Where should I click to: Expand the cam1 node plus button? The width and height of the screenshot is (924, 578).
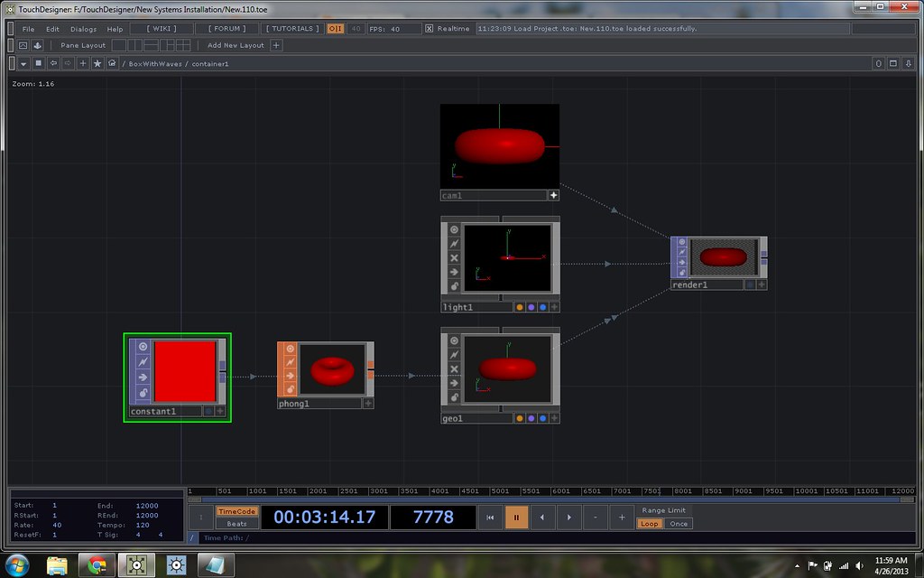553,195
